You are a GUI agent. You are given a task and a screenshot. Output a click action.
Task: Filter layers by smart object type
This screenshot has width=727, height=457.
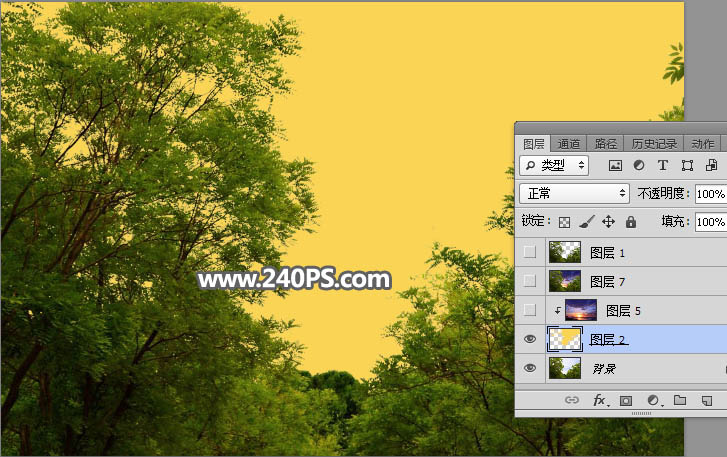[x=711, y=165]
